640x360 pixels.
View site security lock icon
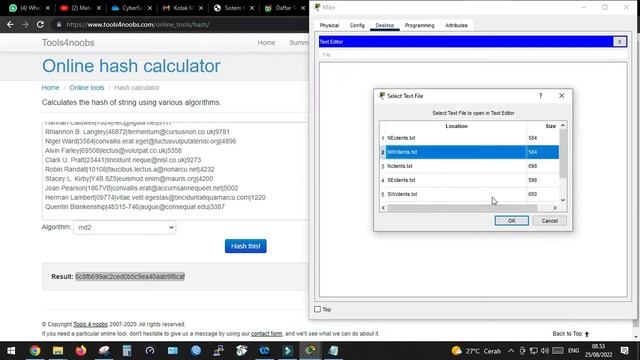point(59,24)
